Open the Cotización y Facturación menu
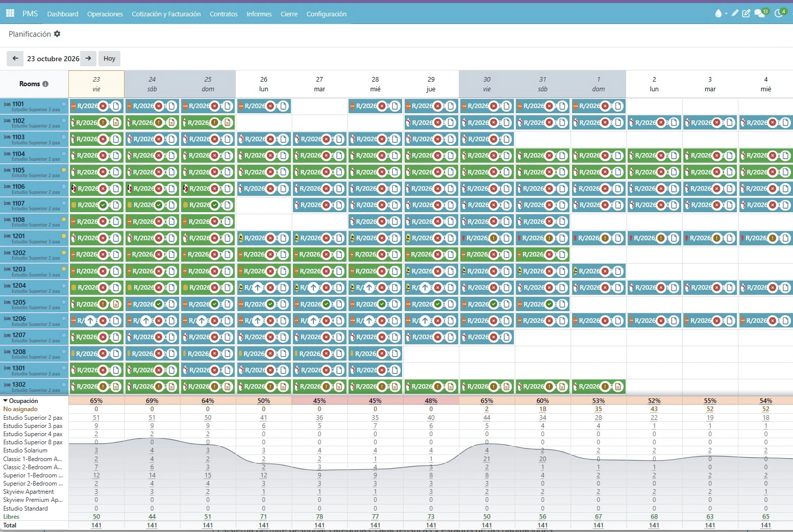Screen dimensions: 793x532 click(166, 14)
